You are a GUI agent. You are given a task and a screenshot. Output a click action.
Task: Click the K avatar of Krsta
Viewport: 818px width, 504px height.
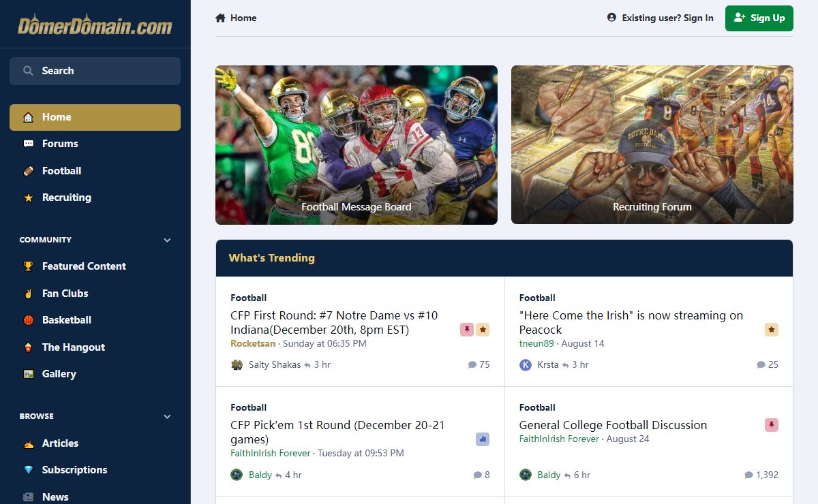coord(526,364)
